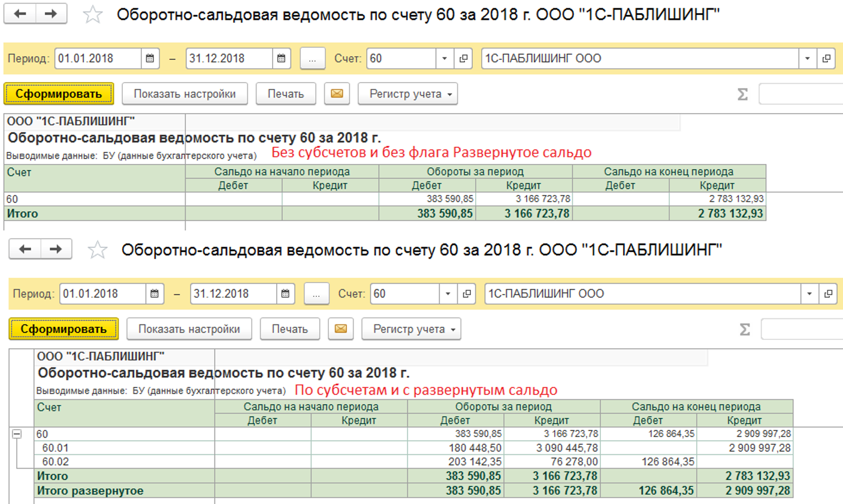This screenshot has height=504, width=843.
Task: Click Показать настройки in the upper report
Action: point(185,94)
